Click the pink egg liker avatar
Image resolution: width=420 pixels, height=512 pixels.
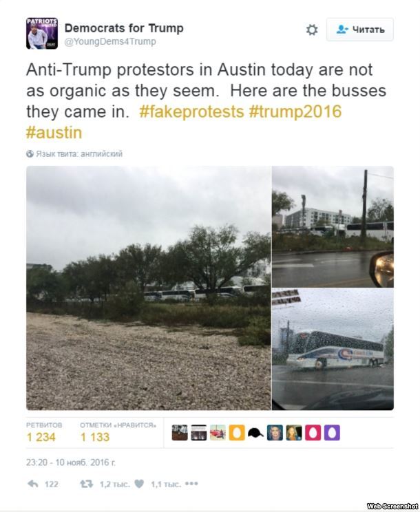click(313, 433)
